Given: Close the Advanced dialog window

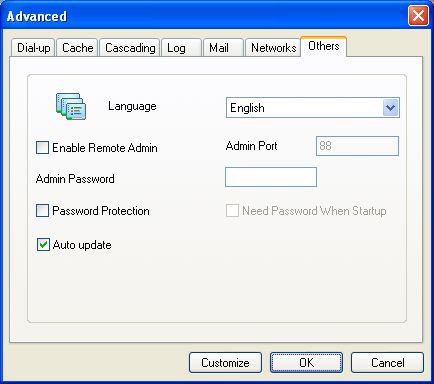Looking at the screenshot, I should click(418, 16).
